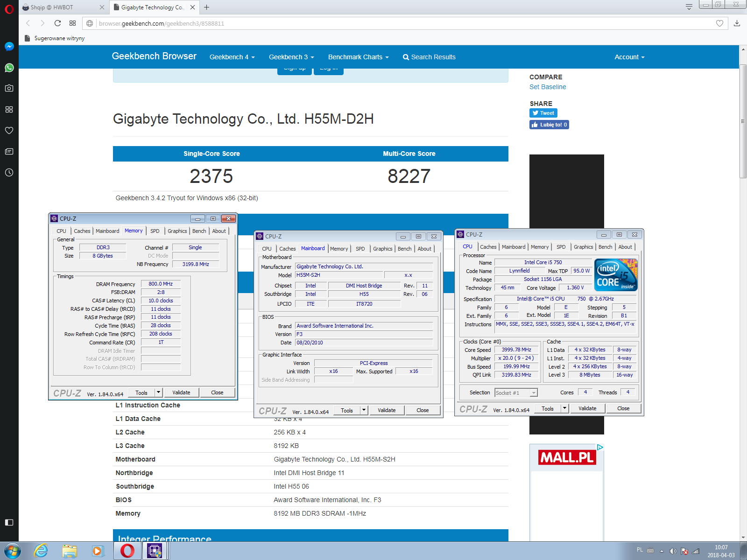Click page vertical scrollbar thumb
747x560 pixels.
click(743, 121)
